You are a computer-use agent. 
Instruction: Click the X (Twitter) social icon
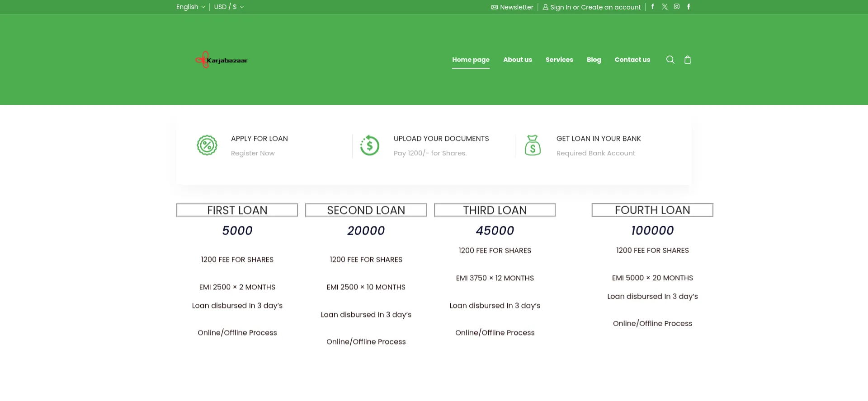pos(665,7)
